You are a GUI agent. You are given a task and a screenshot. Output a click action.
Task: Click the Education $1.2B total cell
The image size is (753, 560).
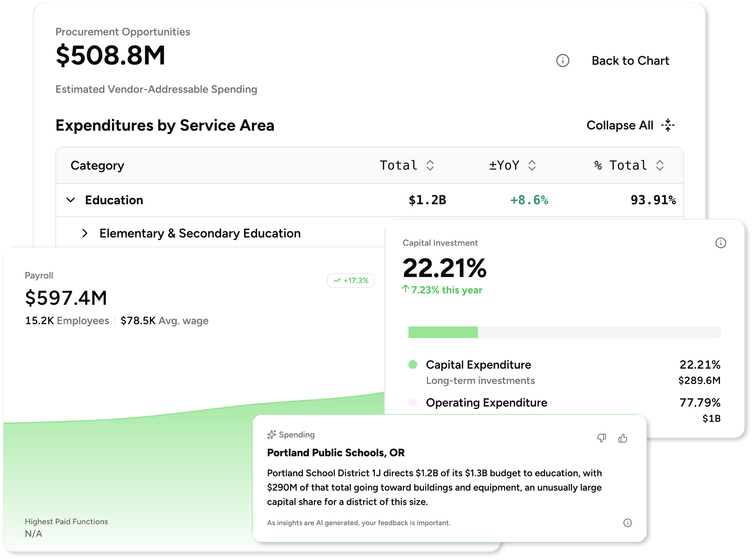click(427, 200)
